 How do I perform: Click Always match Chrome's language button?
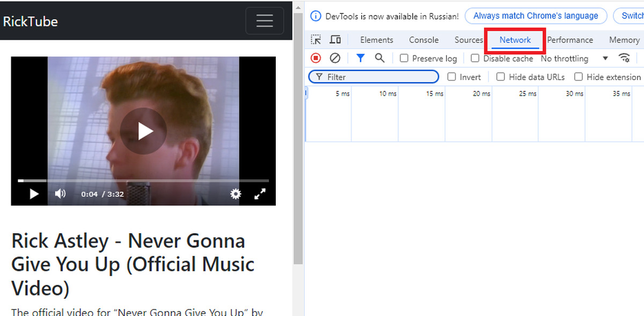[x=535, y=16]
